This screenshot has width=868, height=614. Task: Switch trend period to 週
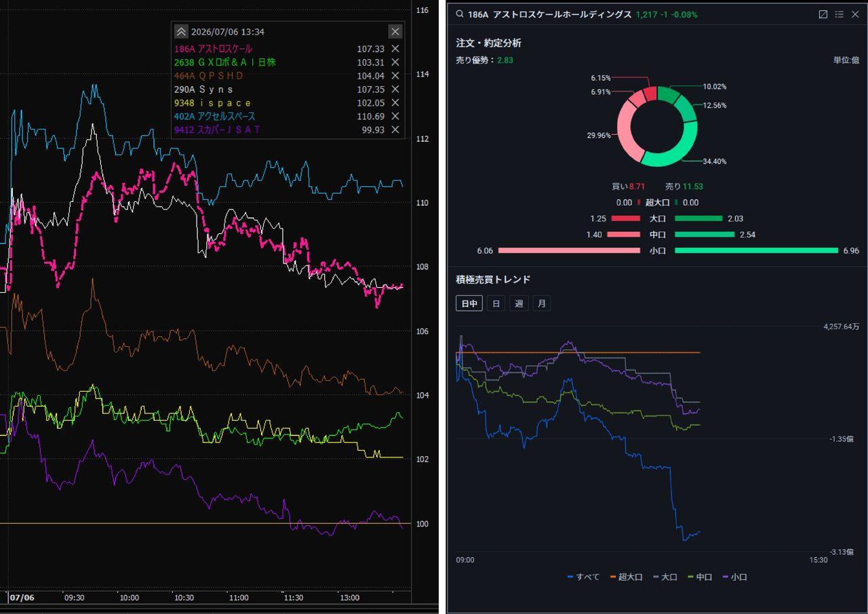tap(519, 304)
